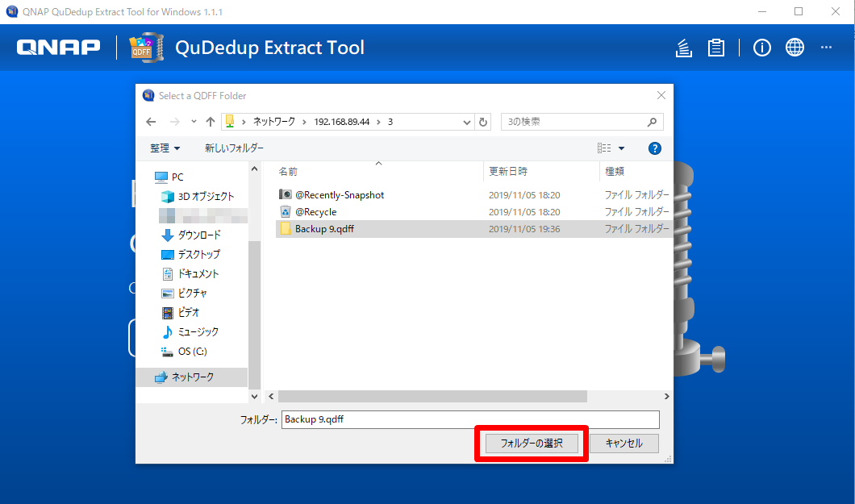Click horizontal scrollbar right arrow
Screen dimensions: 855x504
pyautogui.click(x=666, y=397)
